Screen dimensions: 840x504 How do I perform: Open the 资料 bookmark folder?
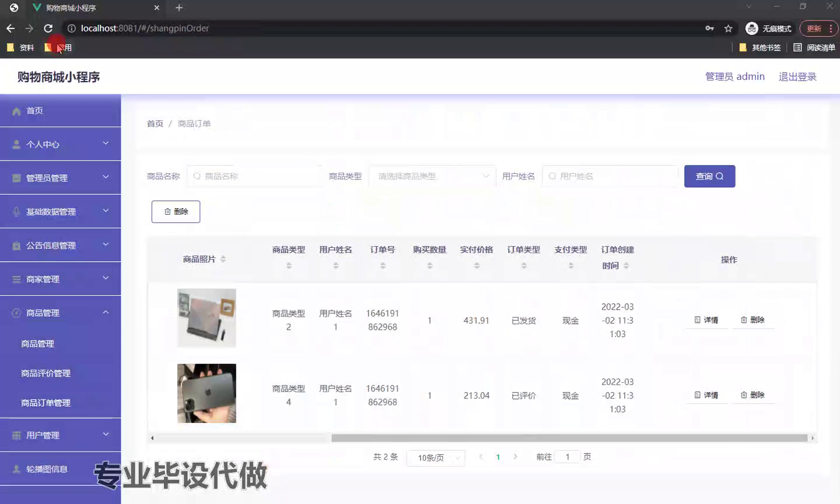pyautogui.click(x=20, y=47)
